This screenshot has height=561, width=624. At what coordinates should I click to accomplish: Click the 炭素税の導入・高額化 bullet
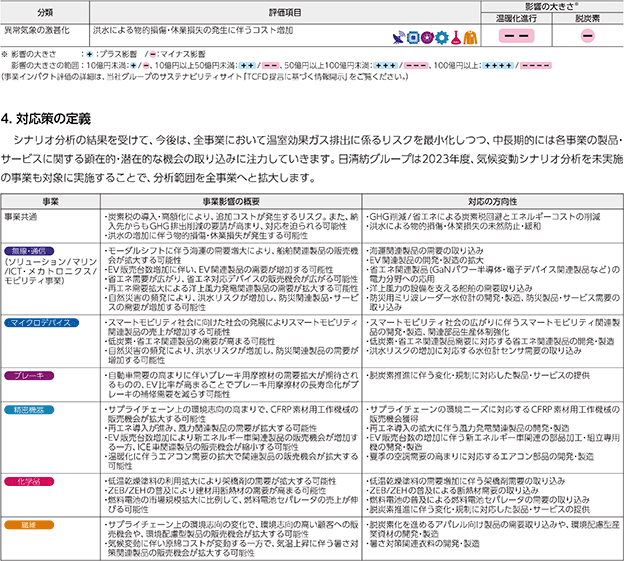pyautogui.click(x=231, y=222)
